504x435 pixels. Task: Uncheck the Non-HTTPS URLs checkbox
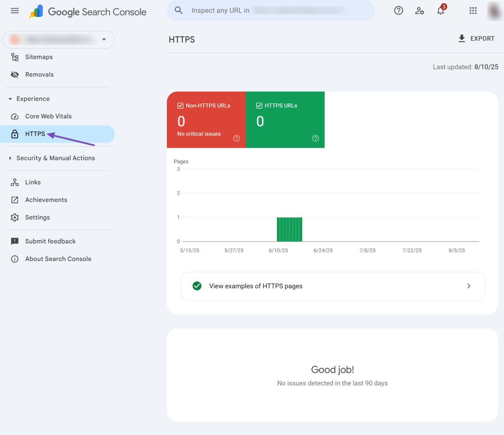180,106
